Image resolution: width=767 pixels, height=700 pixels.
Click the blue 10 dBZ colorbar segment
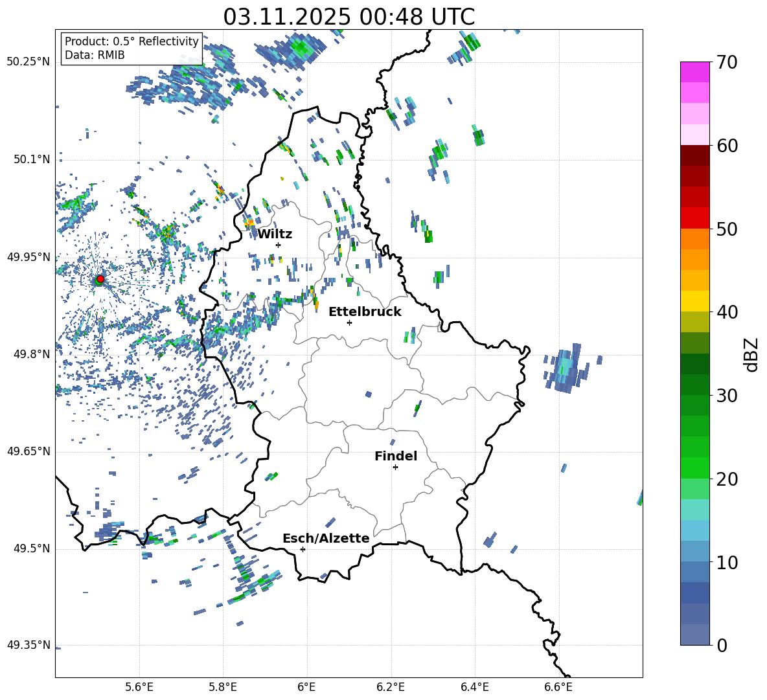click(x=694, y=551)
